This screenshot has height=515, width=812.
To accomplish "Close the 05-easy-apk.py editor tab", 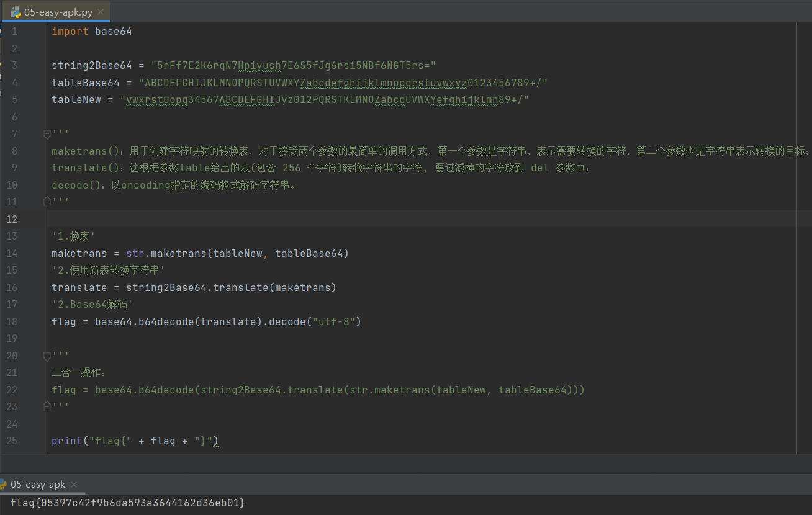I will [x=102, y=12].
